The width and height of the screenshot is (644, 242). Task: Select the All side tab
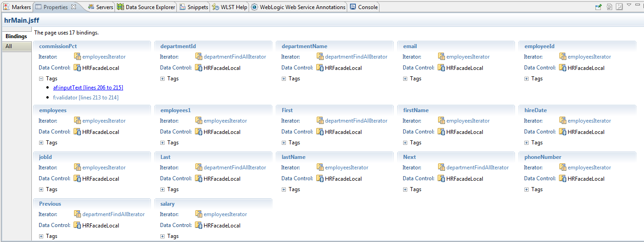pyautogui.click(x=16, y=46)
